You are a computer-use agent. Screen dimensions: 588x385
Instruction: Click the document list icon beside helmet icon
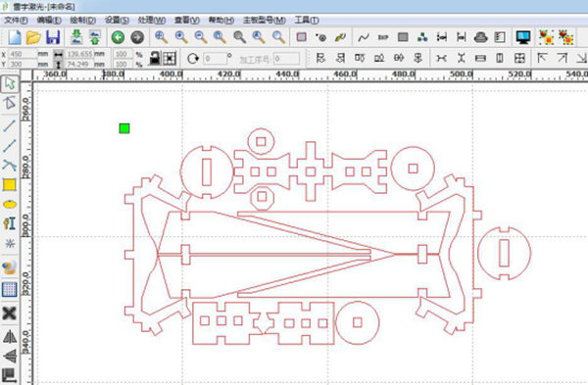pyautogui.click(x=500, y=37)
